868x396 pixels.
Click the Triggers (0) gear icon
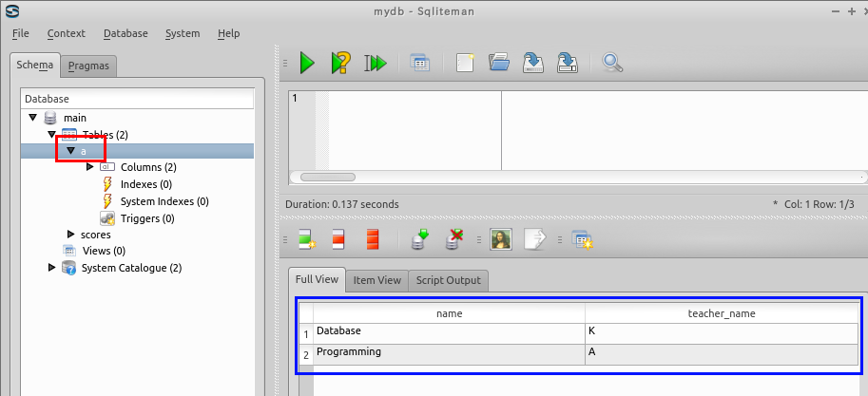pyautogui.click(x=106, y=218)
